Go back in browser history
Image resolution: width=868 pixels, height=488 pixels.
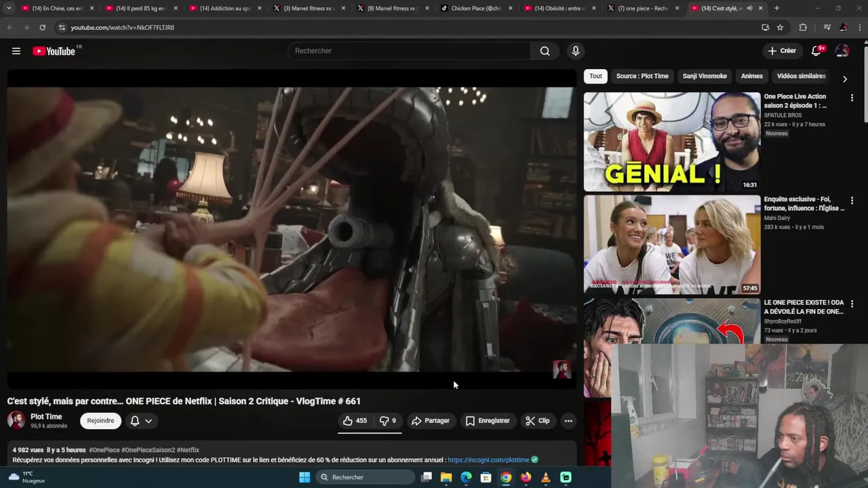pyautogui.click(x=9, y=27)
